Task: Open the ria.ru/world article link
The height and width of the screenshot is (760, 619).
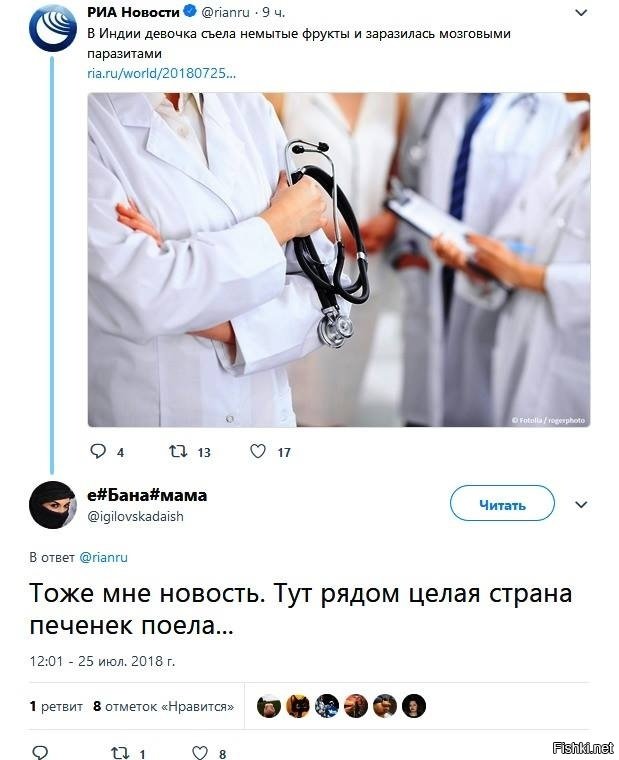Action: pyautogui.click(x=161, y=73)
